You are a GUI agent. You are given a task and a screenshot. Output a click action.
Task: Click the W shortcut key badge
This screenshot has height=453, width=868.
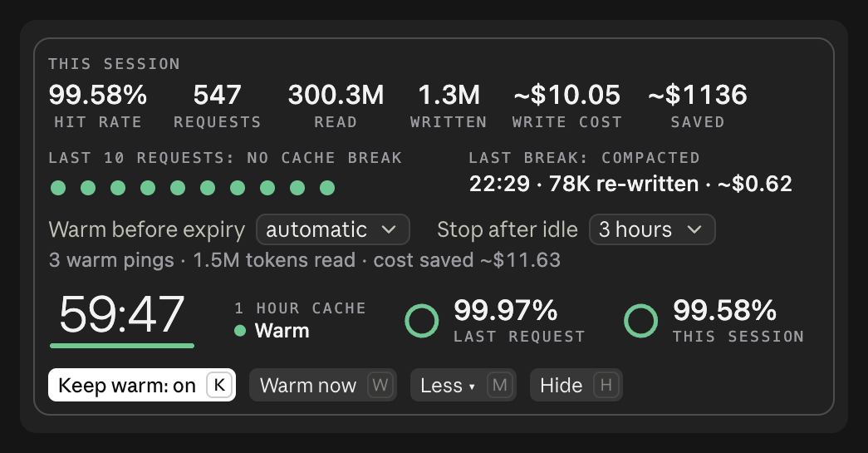tap(380, 385)
